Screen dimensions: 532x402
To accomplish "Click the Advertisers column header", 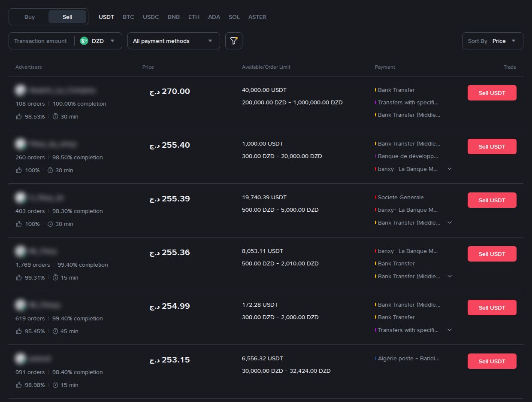I will coord(29,67).
